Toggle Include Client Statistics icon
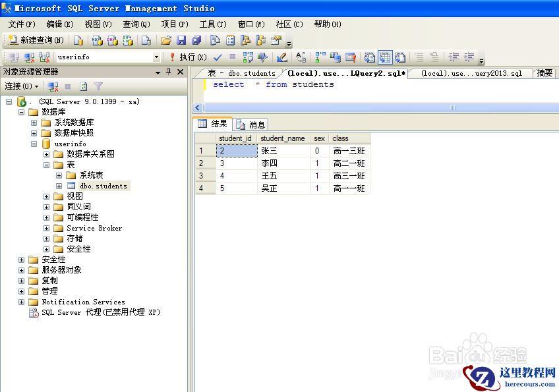The image size is (559, 392). pos(335,57)
